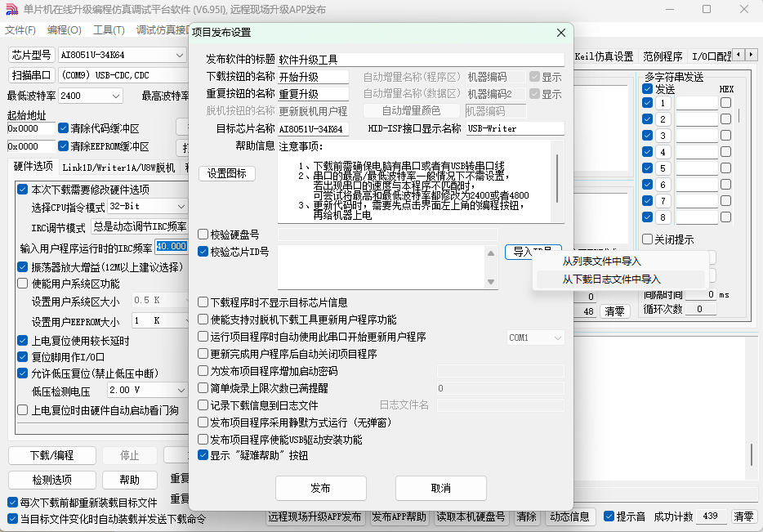This screenshot has height=532, width=763.
Task: Select 从列表文件中导入 menu entry
Action: [x=601, y=262]
